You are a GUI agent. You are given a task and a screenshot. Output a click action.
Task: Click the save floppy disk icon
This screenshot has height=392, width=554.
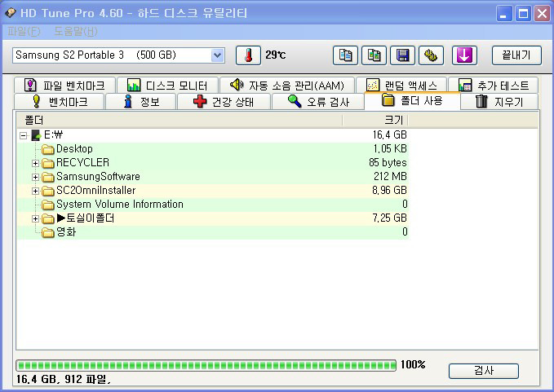pos(402,55)
